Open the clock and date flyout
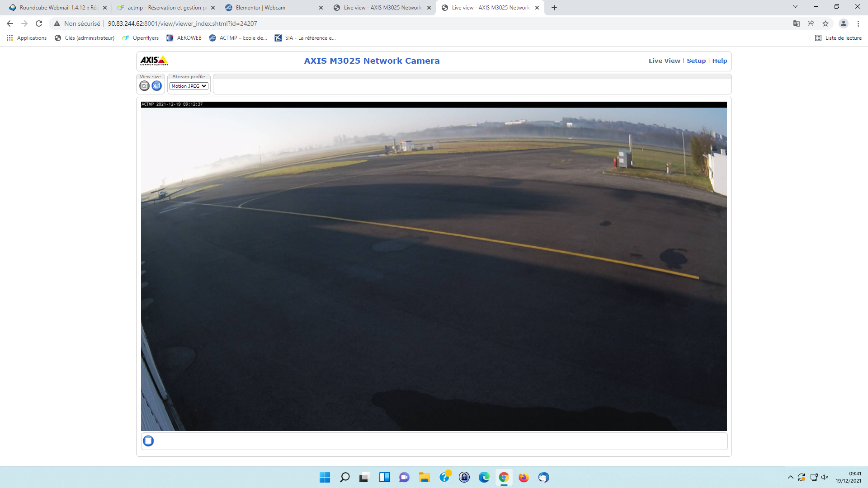 [849, 477]
